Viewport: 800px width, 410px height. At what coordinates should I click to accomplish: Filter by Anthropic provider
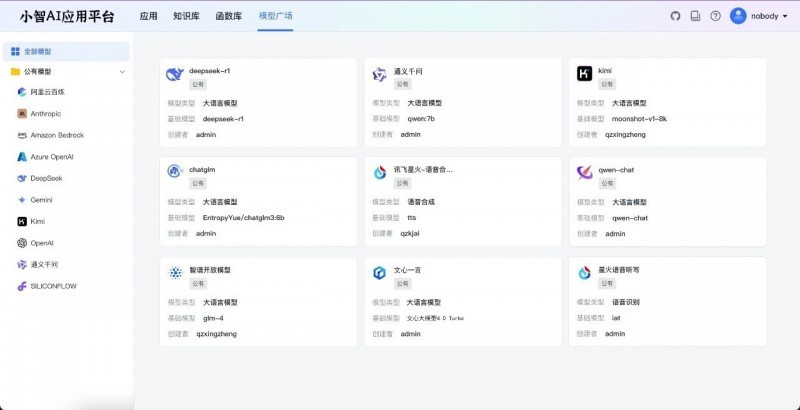pos(45,113)
